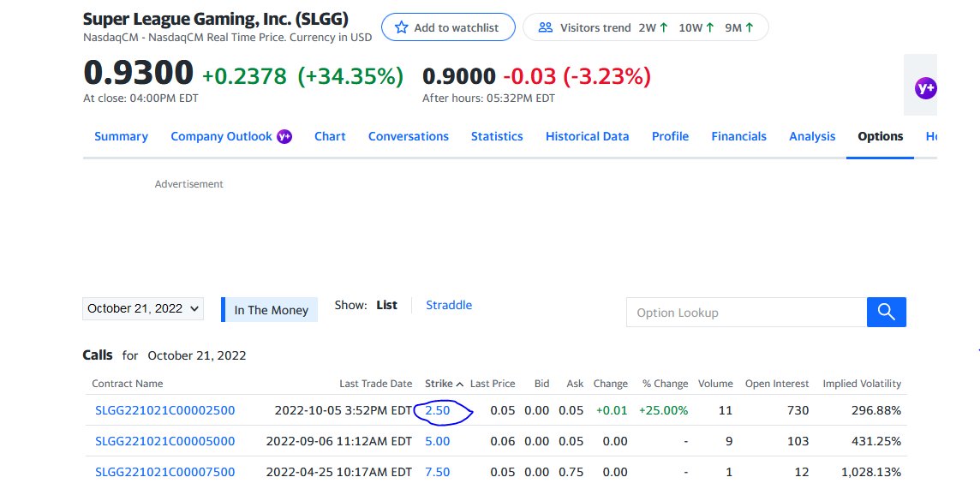Click the % Change column header
The image size is (980, 501).
tap(665, 384)
